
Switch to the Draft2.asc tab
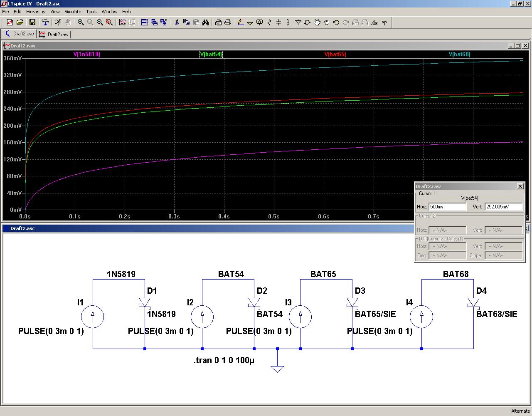point(19,34)
